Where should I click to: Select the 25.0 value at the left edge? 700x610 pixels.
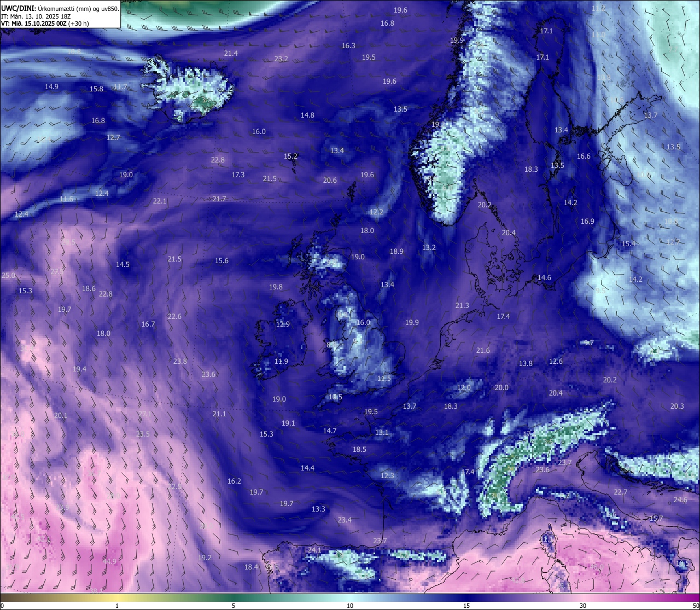click(x=8, y=275)
